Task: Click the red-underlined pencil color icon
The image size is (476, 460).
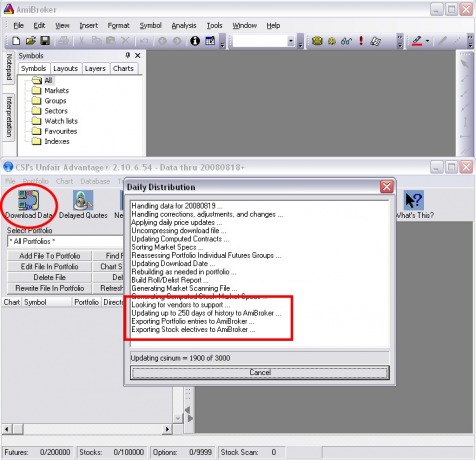Action: [417, 41]
